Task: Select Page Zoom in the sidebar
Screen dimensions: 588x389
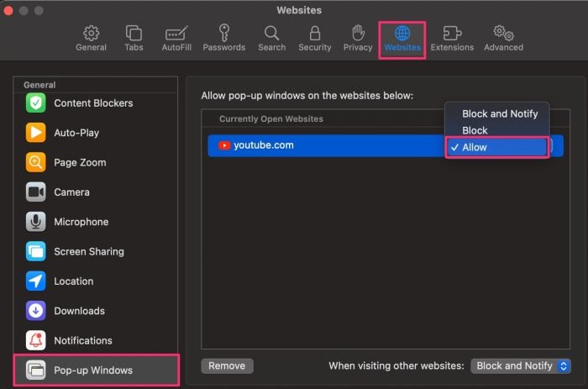Action: [x=80, y=162]
